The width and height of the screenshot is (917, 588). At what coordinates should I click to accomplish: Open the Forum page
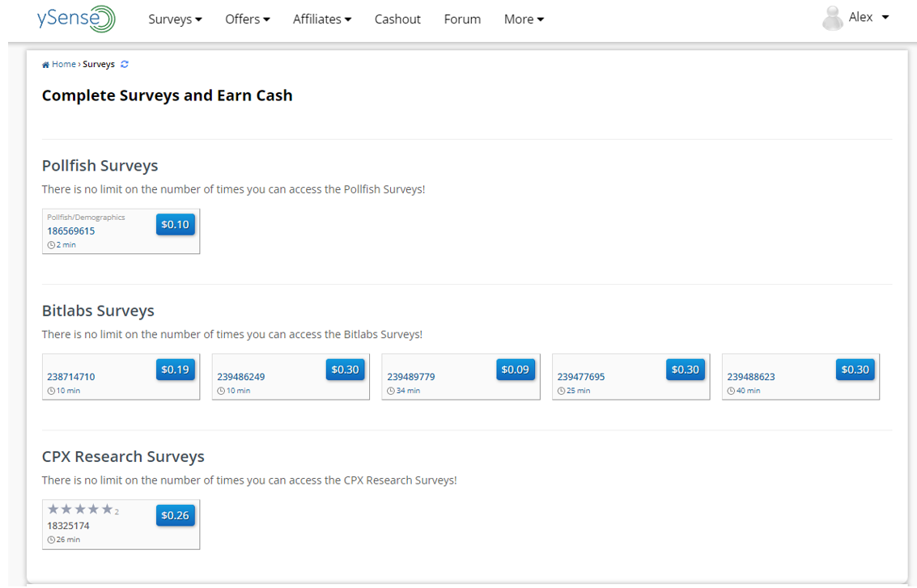tap(462, 19)
